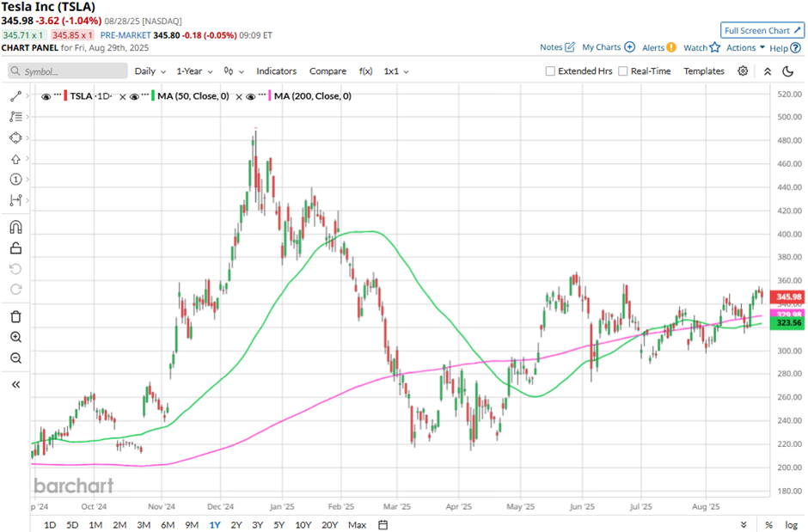Select the 3M time range
Image resolution: width=808 pixels, height=532 pixels.
(144, 525)
